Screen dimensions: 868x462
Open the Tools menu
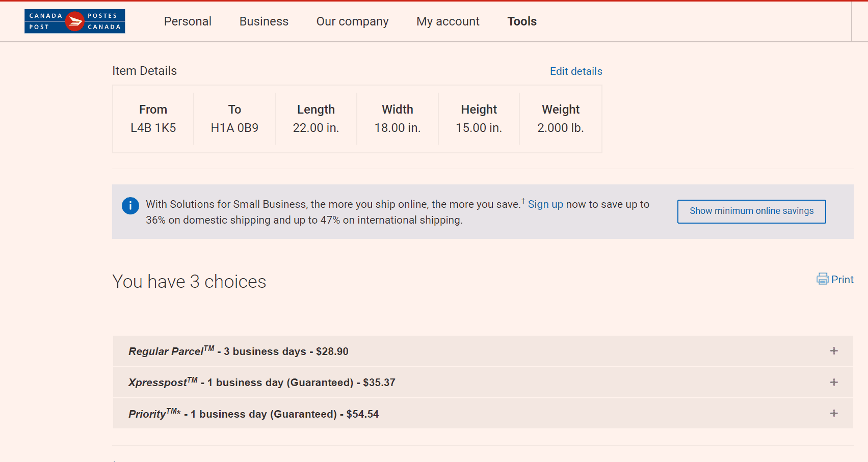click(x=522, y=21)
